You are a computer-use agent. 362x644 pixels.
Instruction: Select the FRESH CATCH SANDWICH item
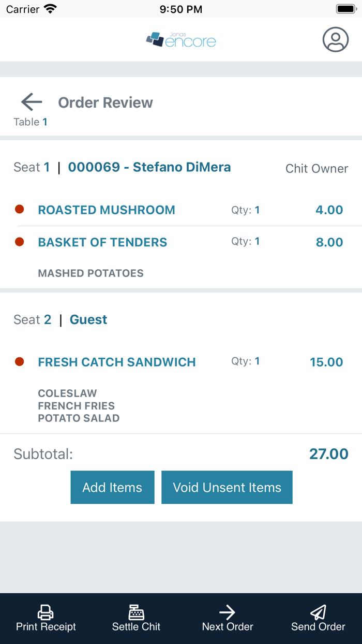[x=117, y=362]
